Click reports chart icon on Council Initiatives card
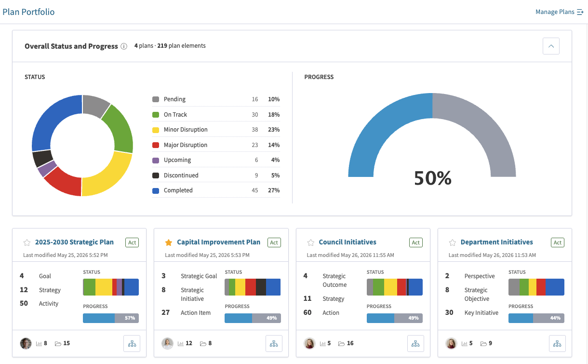Viewport: 588px width, 364px height. pos(322,344)
